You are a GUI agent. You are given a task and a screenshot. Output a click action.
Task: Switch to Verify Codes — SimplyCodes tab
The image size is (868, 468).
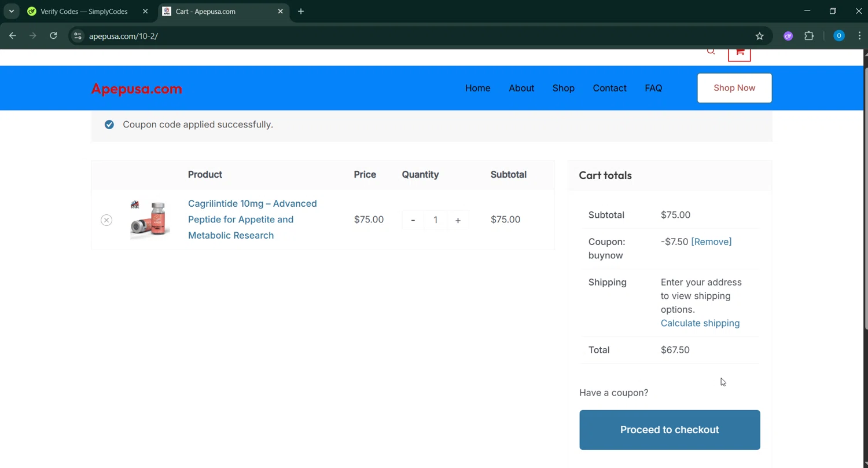[84, 12]
